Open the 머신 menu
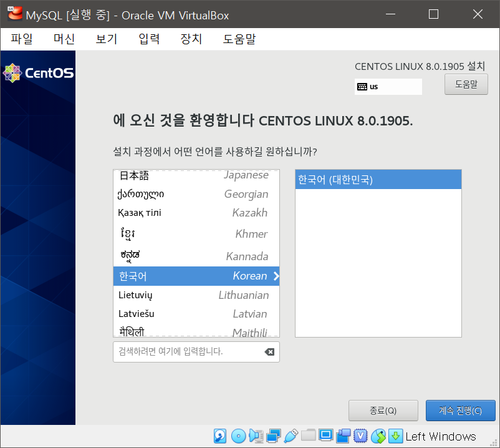This screenshot has width=500, height=448. point(64,39)
